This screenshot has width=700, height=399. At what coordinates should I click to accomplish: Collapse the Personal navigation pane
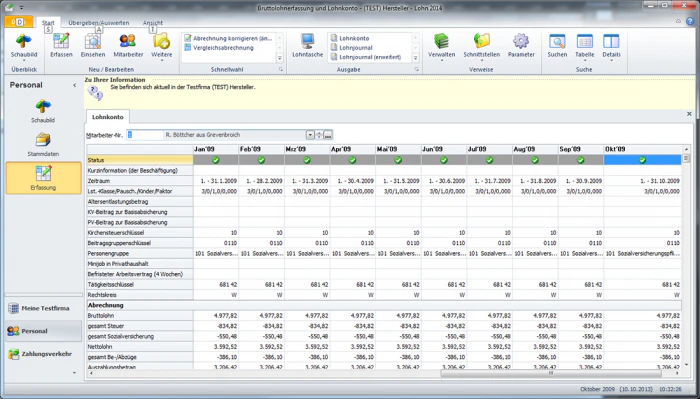(75, 85)
